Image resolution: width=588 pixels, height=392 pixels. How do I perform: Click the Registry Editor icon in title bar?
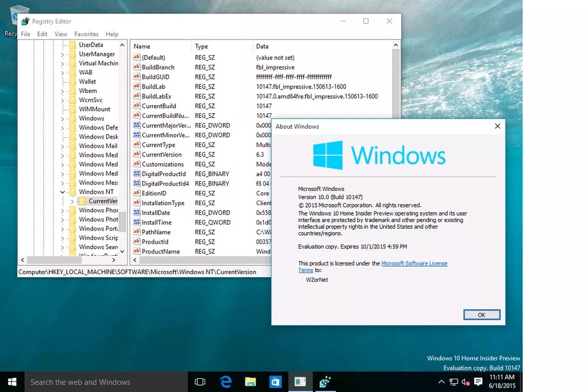click(x=25, y=21)
